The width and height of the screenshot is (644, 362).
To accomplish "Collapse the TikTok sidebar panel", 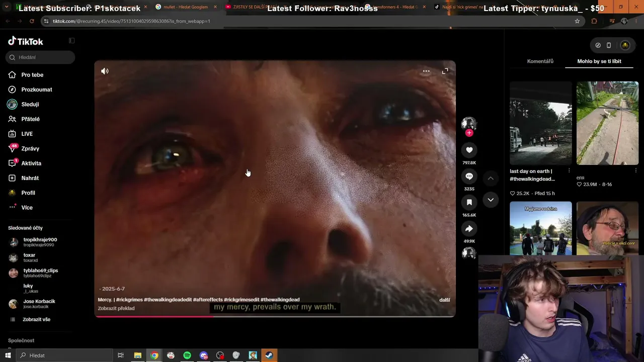I will tap(71, 41).
